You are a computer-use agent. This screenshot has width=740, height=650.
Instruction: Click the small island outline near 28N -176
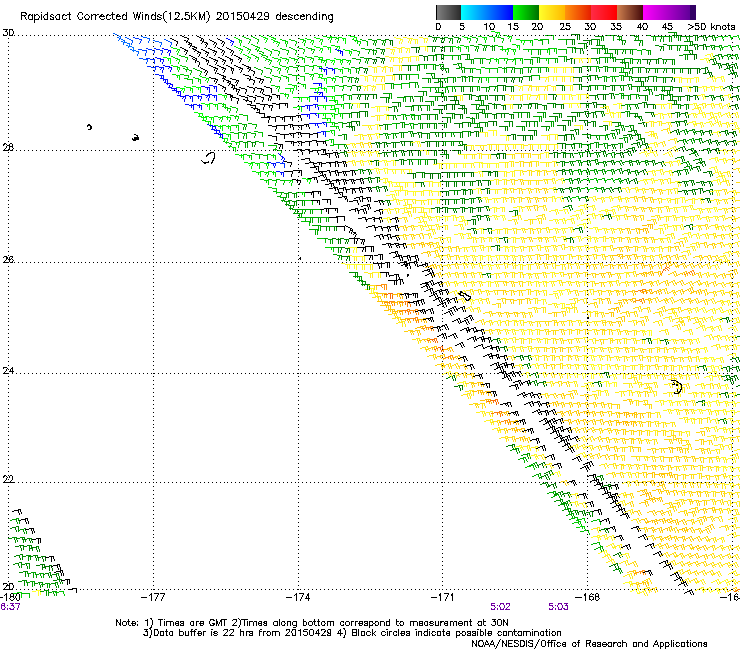click(208, 158)
